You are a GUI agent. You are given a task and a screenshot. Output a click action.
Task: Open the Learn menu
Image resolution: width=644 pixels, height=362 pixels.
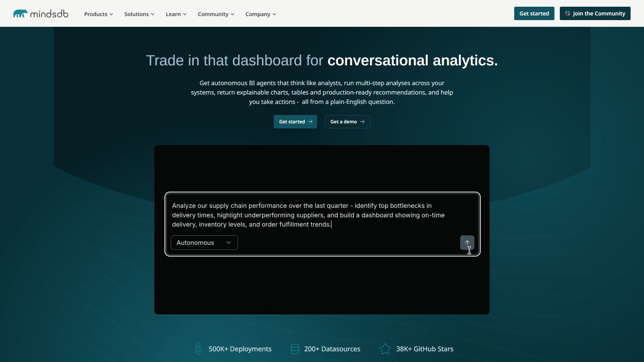click(x=176, y=14)
